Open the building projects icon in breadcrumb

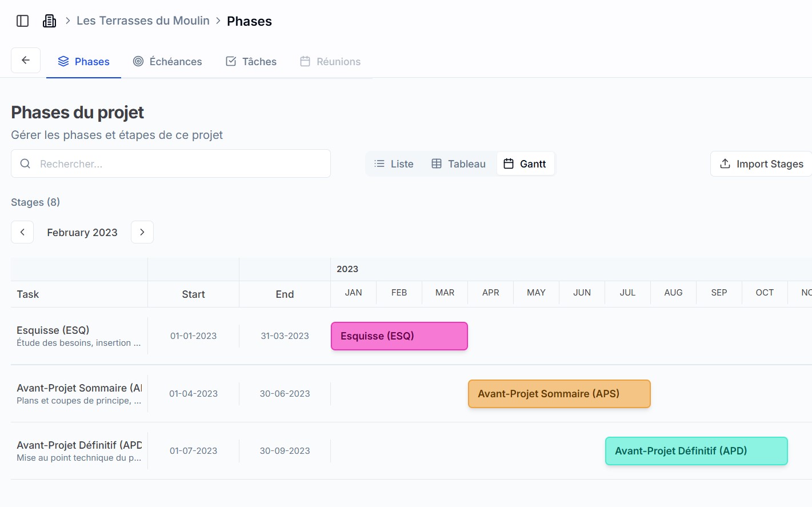click(x=50, y=21)
